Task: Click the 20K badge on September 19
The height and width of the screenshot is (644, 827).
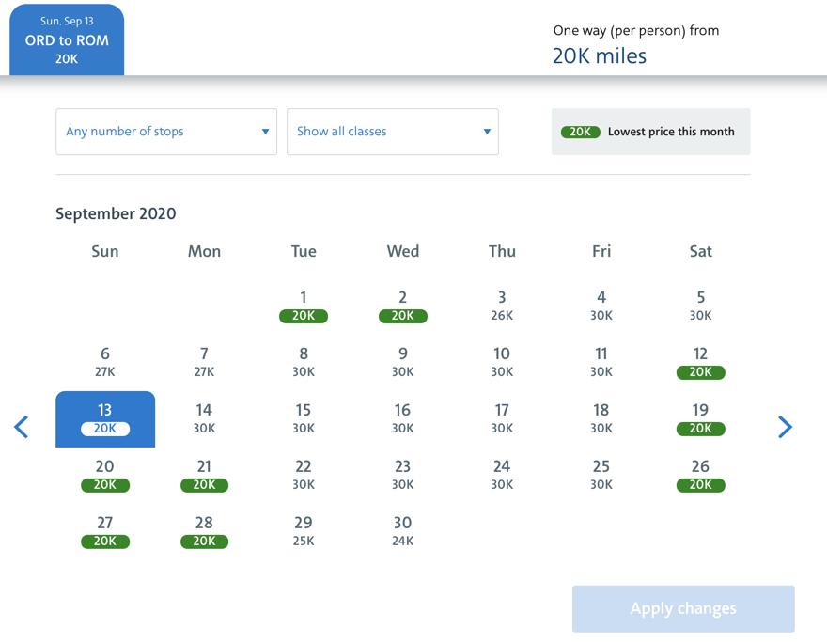Action: (700, 429)
